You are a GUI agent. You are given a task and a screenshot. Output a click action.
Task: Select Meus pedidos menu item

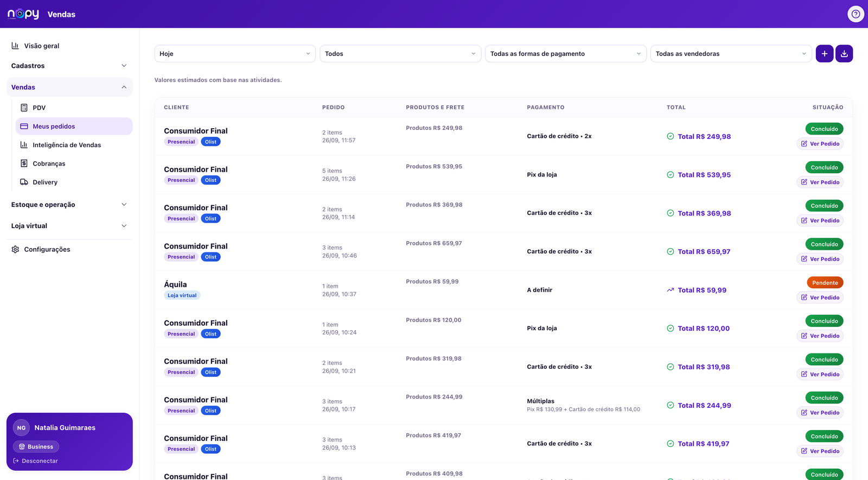pyautogui.click(x=74, y=127)
